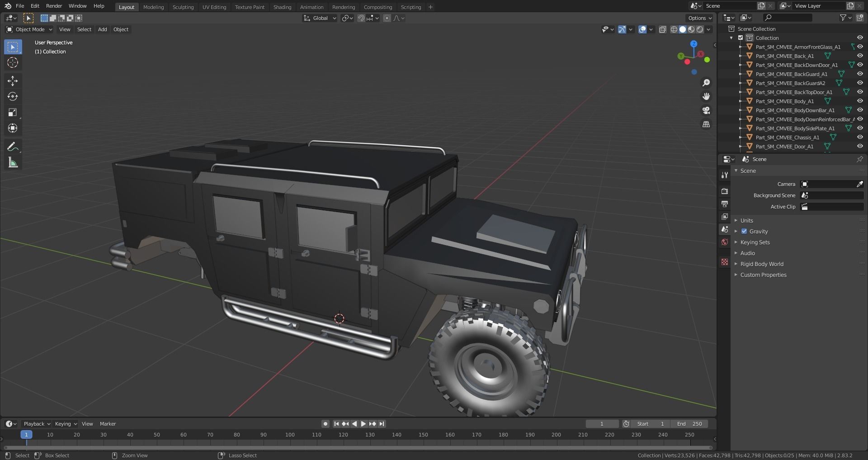Open the Playback dropdown in timeline
The height and width of the screenshot is (460, 868).
[x=36, y=424]
